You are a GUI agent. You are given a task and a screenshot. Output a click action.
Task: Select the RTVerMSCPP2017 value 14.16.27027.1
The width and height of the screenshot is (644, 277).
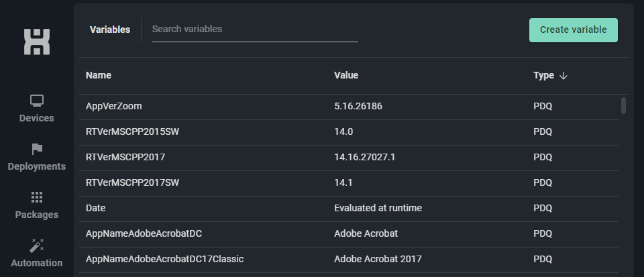tap(366, 157)
